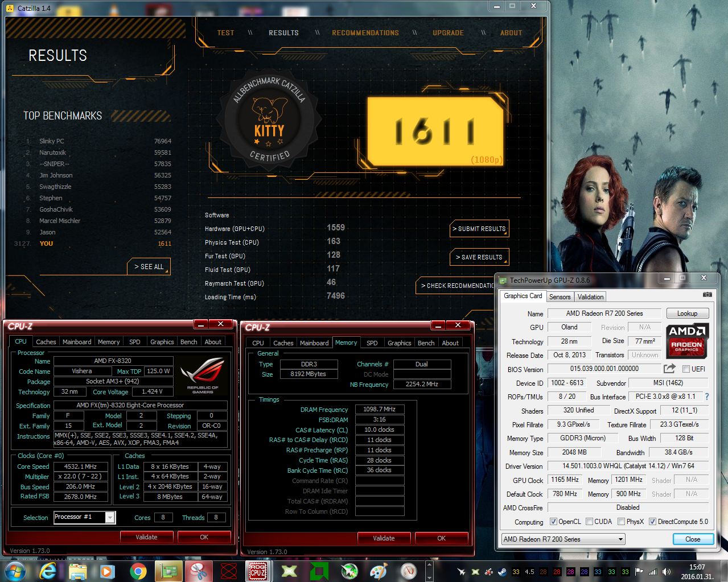This screenshot has height=582, width=728.
Task: Click the AMD Radeon Graphics logo in GPU-Z
Action: [687, 340]
